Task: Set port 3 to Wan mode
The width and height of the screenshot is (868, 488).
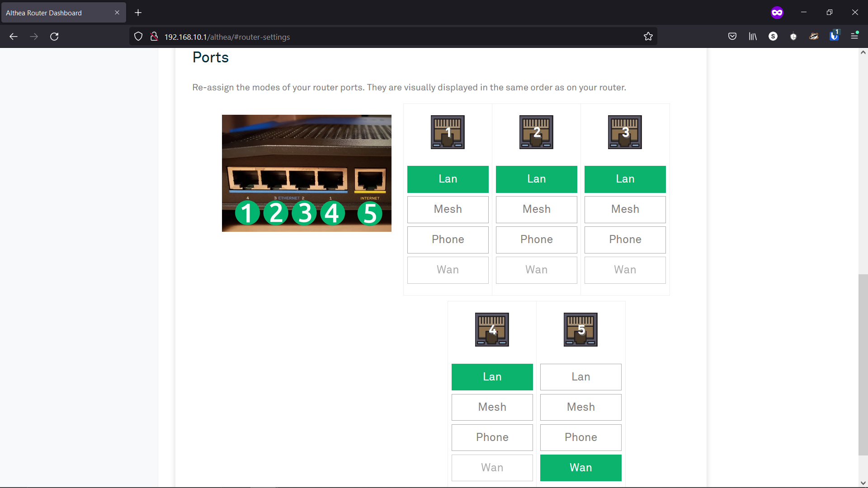Action: 625,270
